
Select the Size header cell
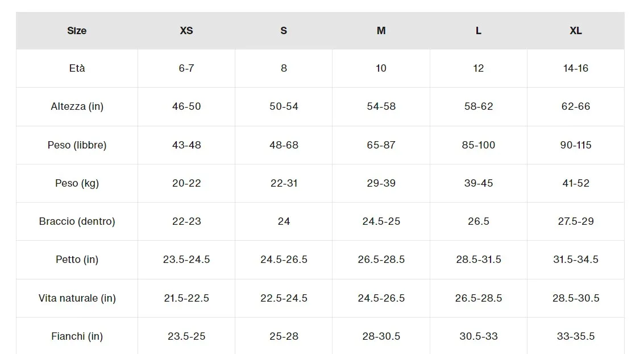(x=77, y=31)
